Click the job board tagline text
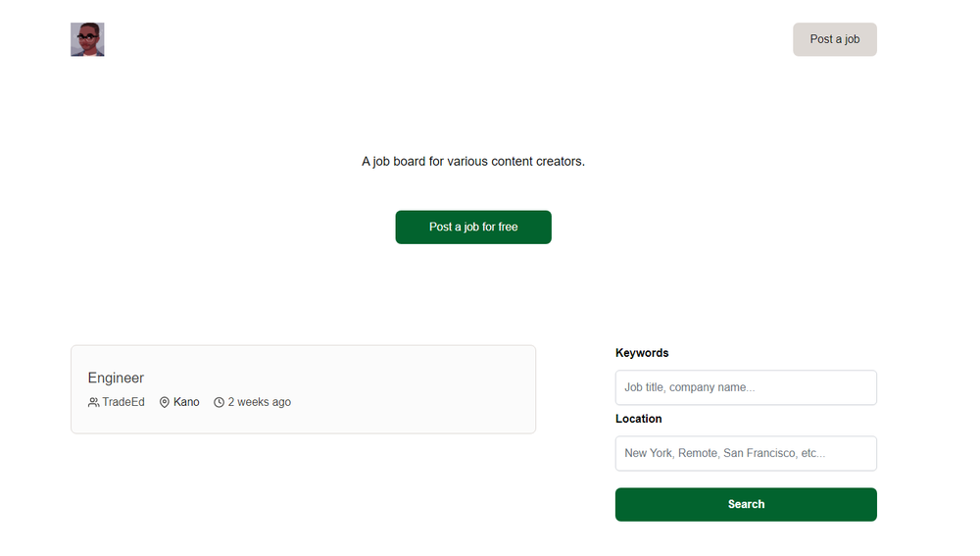This screenshot has height=556, width=980. (473, 162)
